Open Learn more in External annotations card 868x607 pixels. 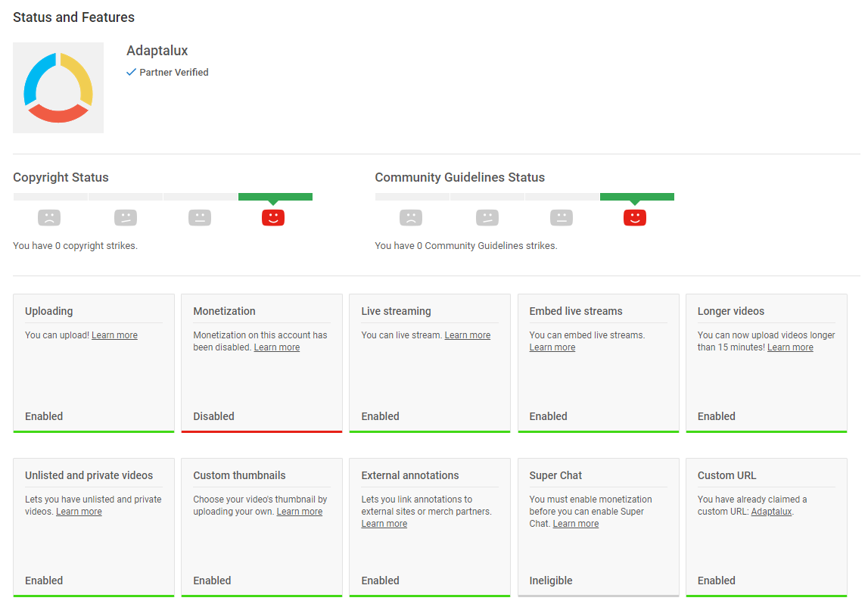tap(384, 524)
